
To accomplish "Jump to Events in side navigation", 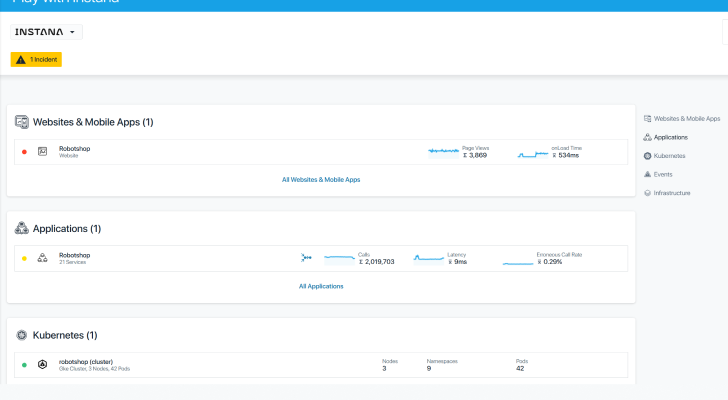I will click(x=663, y=174).
